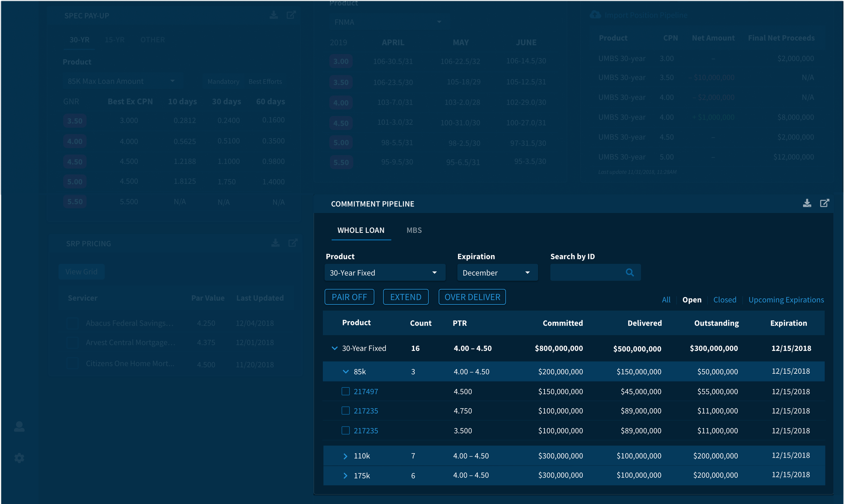Open the 30-Year Fixed product dropdown
Viewport: 844px width, 504px height.
point(385,273)
